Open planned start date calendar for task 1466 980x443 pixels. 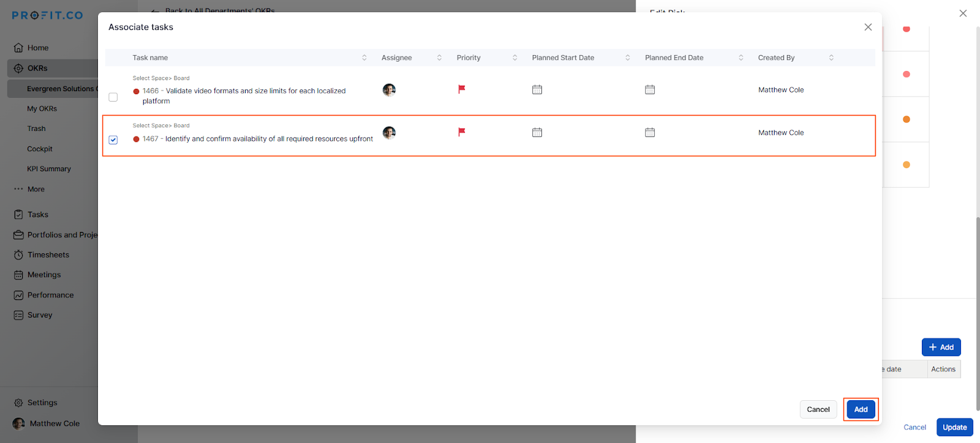tap(537, 89)
